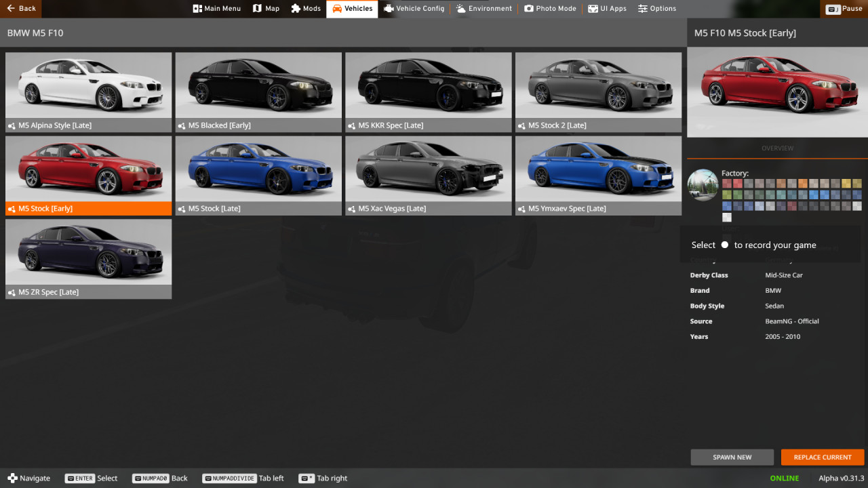Open the UI Apps tab
Image resolution: width=868 pixels, height=488 pixels.
click(607, 8)
